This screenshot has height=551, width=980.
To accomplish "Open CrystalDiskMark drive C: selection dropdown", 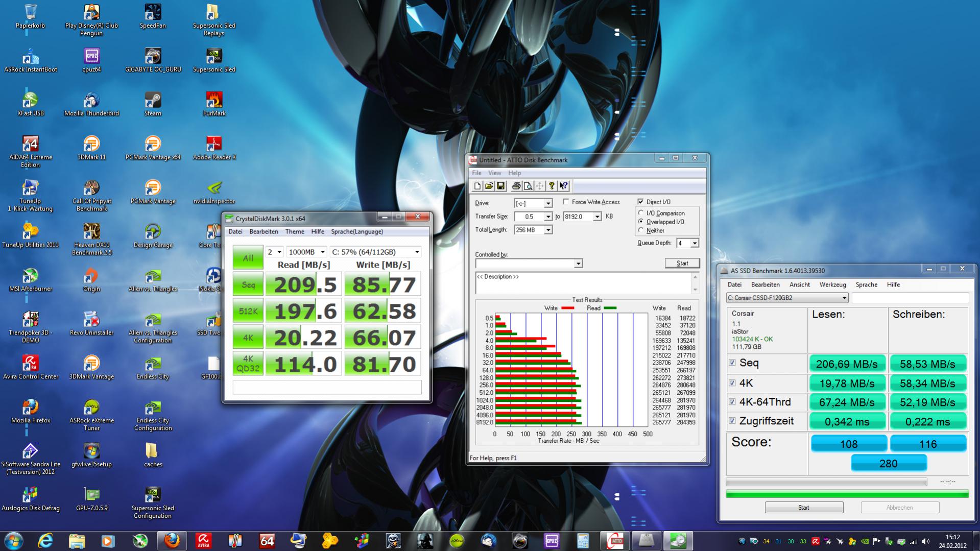I will click(375, 252).
